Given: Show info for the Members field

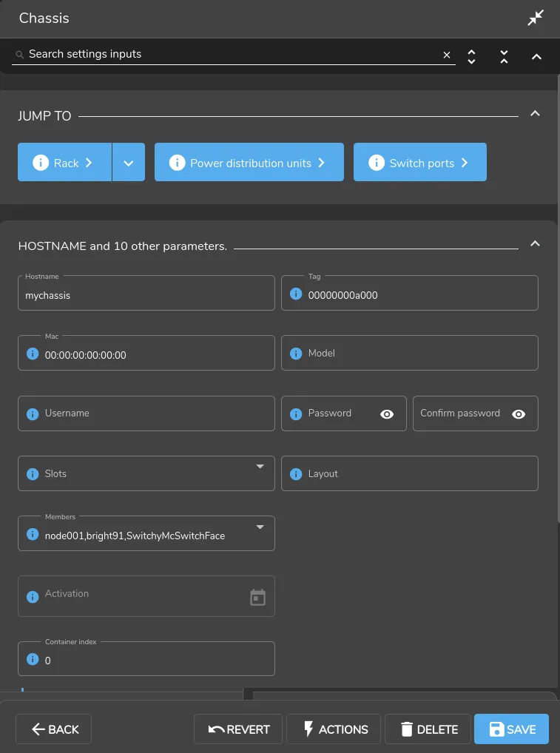Looking at the screenshot, I should (32, 534).
